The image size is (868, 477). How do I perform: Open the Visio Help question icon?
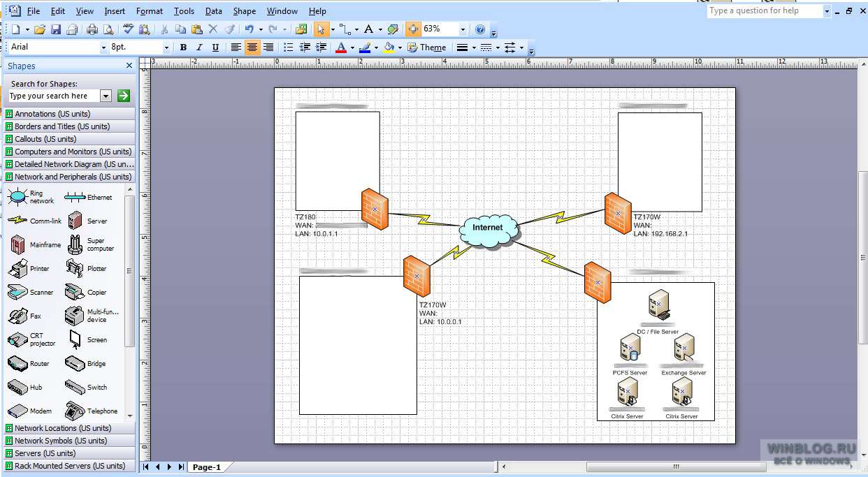480,29
